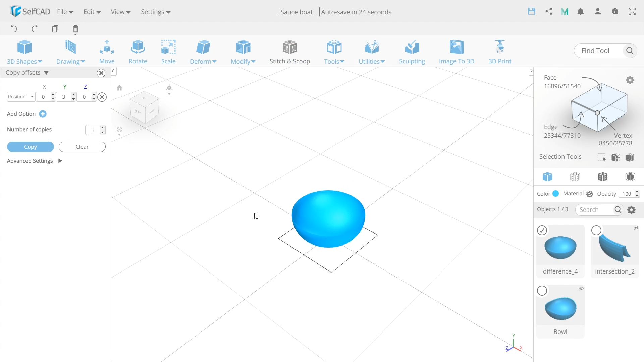
Task: Switch to wireframe view mode cube
Action: pos(575,177)
